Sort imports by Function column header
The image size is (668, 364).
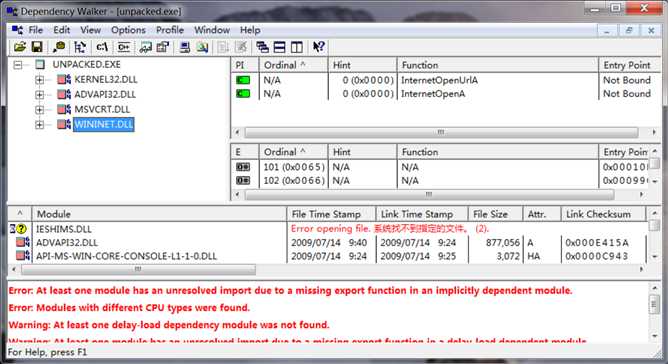(498, 65)
